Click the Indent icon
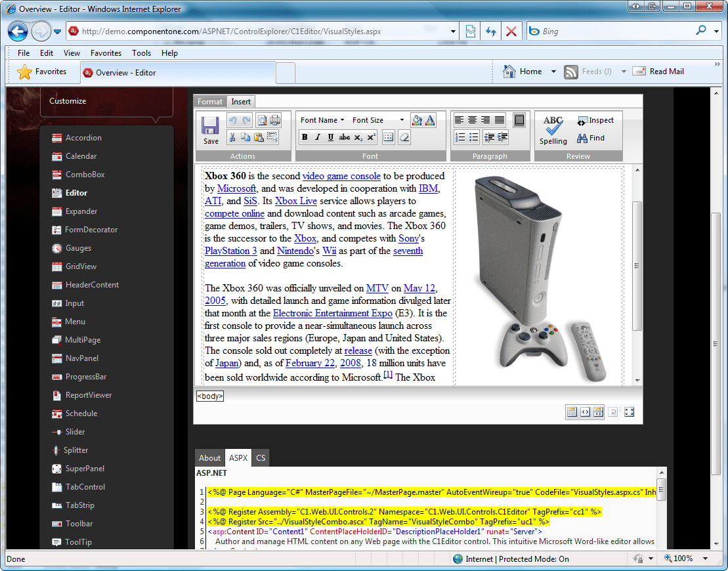The image size is (728, 571). coord(502,137)
